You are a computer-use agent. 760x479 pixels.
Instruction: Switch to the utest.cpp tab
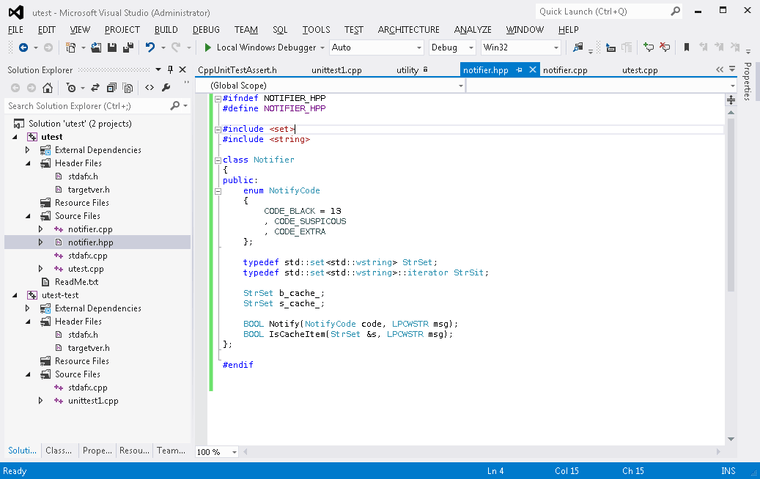(639, 70)
